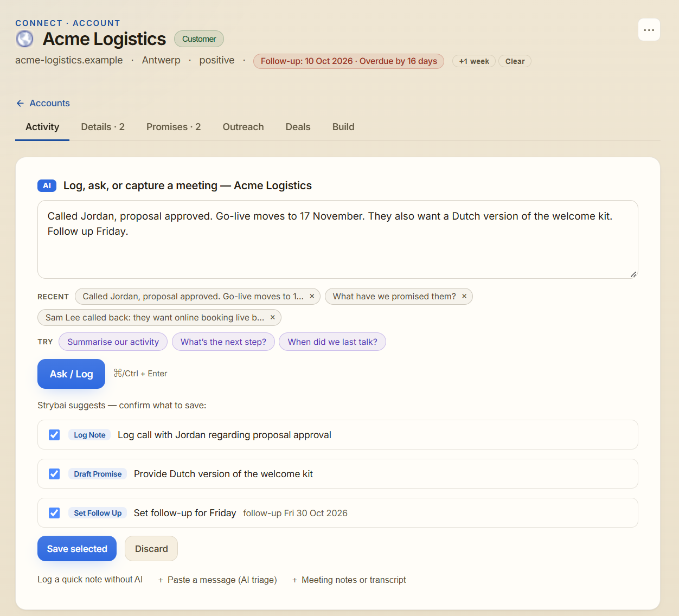This screenshot has width=679, height=616.
Task: Click the textarea resize handle
Action: pos(633,274)
